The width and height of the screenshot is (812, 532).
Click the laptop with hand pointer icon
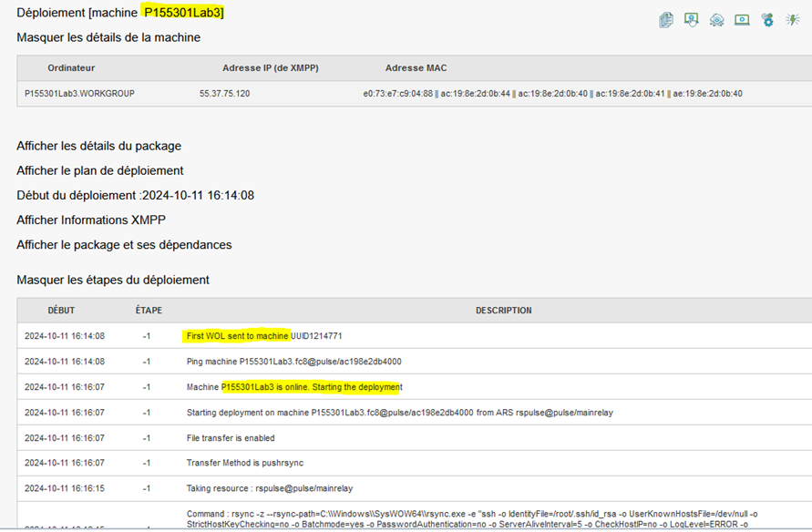[x=692, y=19]
